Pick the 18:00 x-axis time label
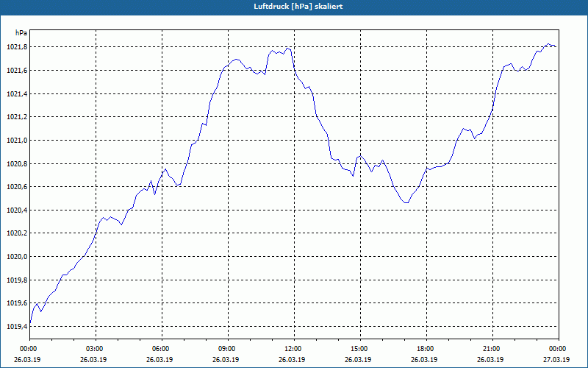Screen dimensions: 588x368 (424, 349)
